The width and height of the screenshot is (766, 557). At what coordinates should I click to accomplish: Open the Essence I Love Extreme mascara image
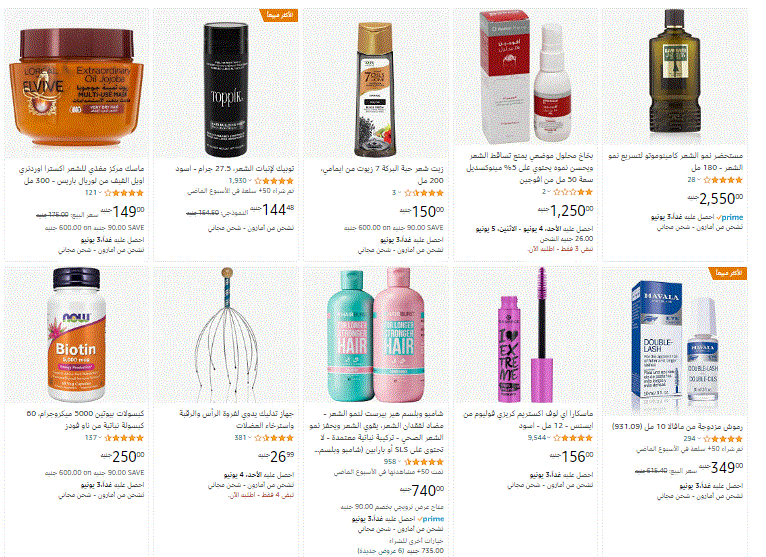525,335
